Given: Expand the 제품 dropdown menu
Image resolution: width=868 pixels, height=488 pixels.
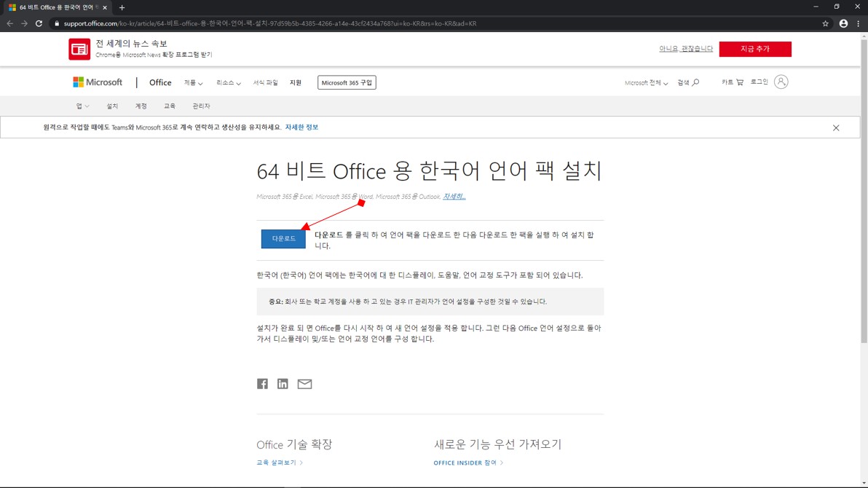Looking at the screenshot, I should pos(193,82).
